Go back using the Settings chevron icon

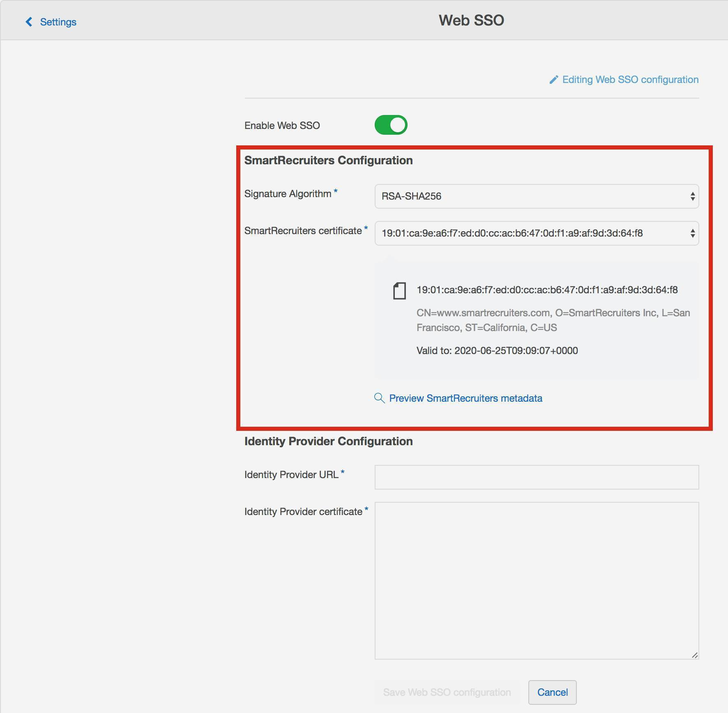[29, 22]
